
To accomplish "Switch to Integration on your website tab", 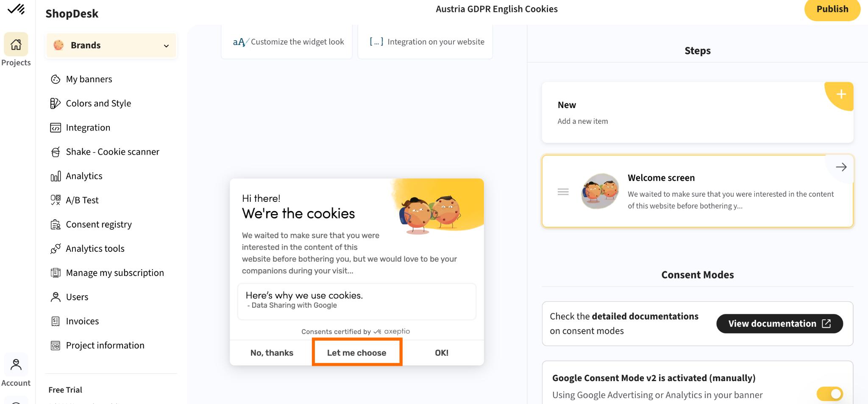I will pyautogui.click(x=425, y=42).
